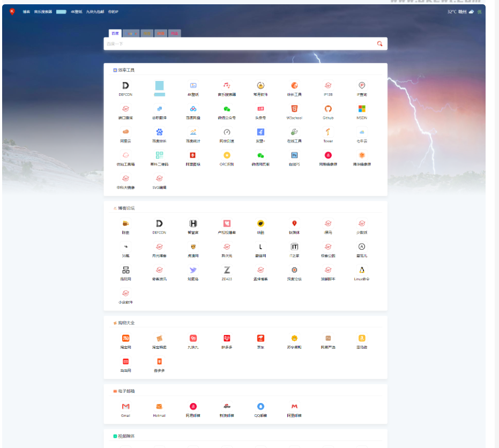Open the IT之家 icon
The width and height of the screenshot is (499, 448).
click(294, 247)
